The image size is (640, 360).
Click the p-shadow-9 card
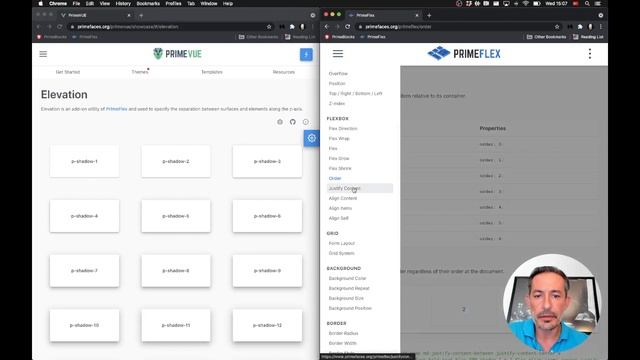(267, 271)
